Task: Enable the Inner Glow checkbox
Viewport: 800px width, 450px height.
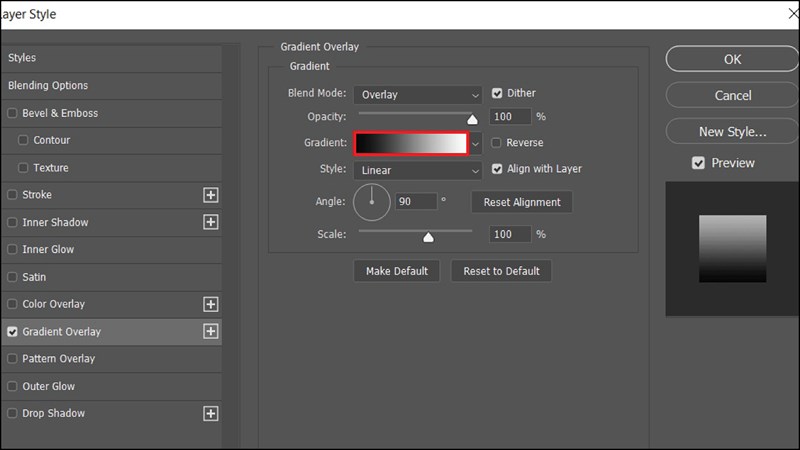Action: pyautogui.click(x=12, y=249)
